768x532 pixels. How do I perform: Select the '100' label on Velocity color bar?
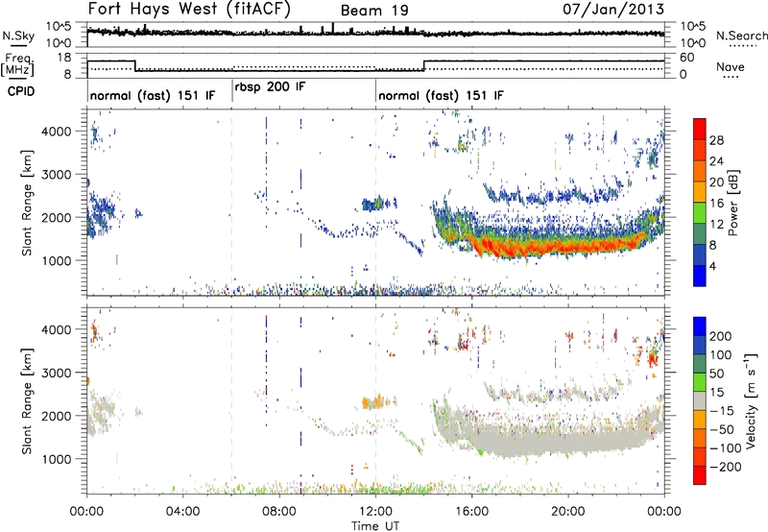click(721, 354)
